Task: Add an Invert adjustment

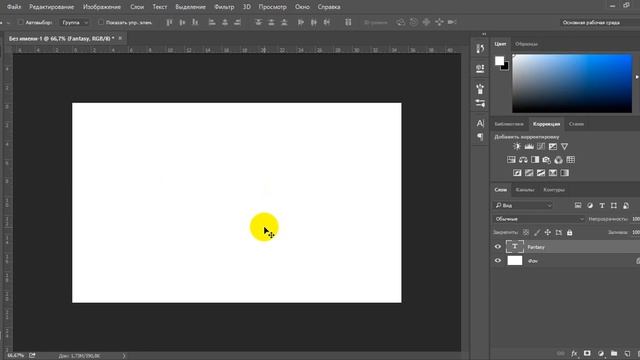Action: coord(517,173)
